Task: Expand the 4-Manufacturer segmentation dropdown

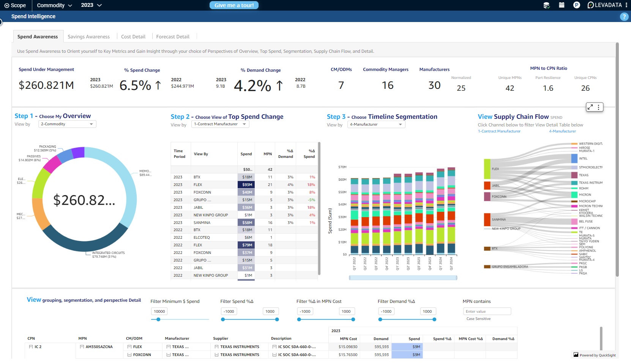Action: (x=376, y=124)
